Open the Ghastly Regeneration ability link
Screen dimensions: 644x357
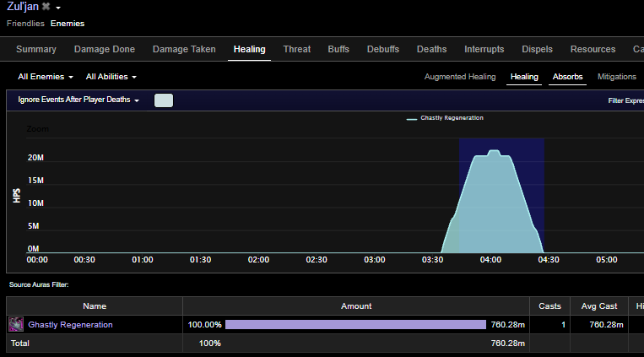pyautogui.click(x=70, y=325)
